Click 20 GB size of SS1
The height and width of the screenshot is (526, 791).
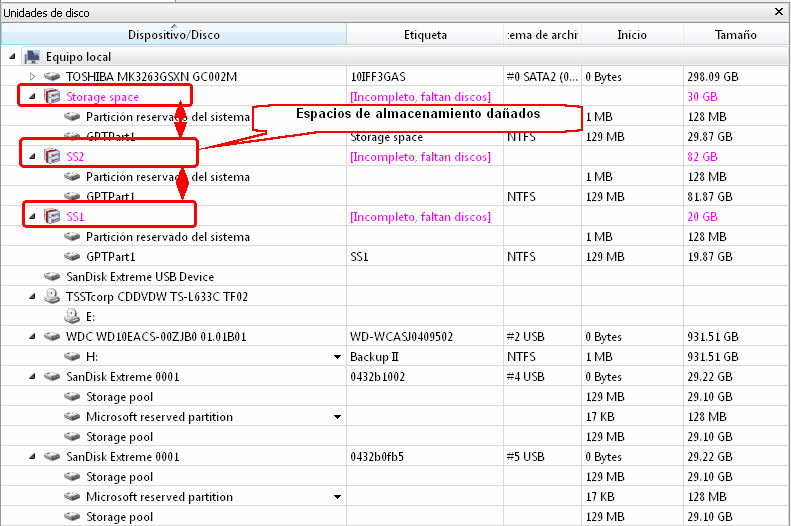pos(702,217)
